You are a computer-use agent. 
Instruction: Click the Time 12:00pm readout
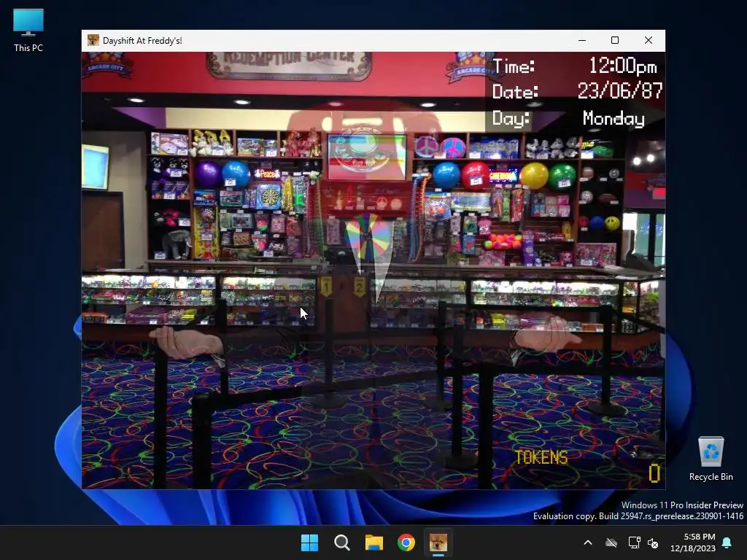pyautogui.click(x=575, y=66)
